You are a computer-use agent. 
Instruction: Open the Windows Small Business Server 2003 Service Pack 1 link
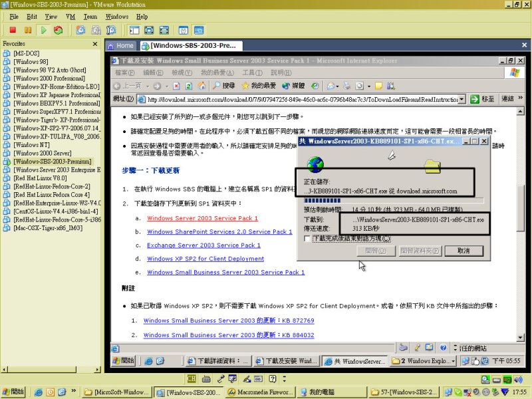225,272
